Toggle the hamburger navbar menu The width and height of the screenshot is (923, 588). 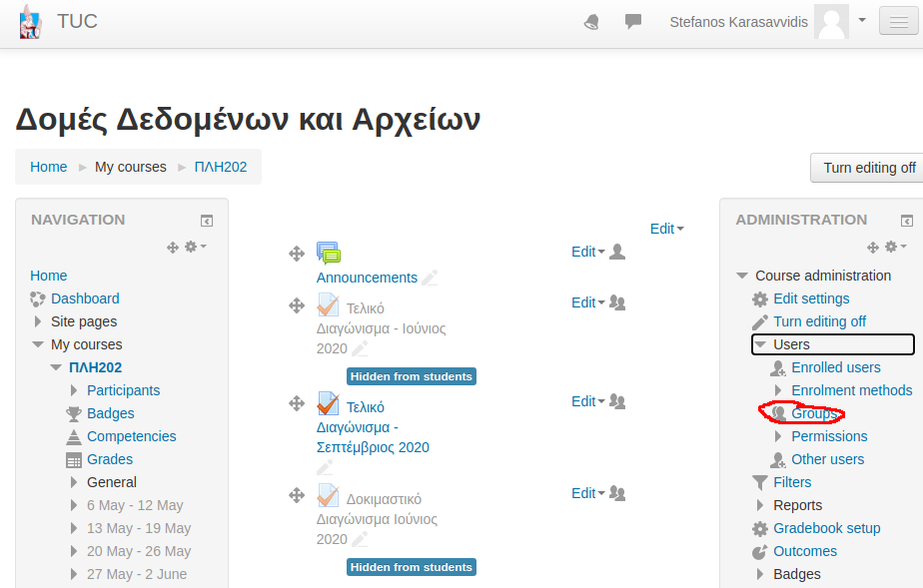pyautogui.click(x=894, y=22)
